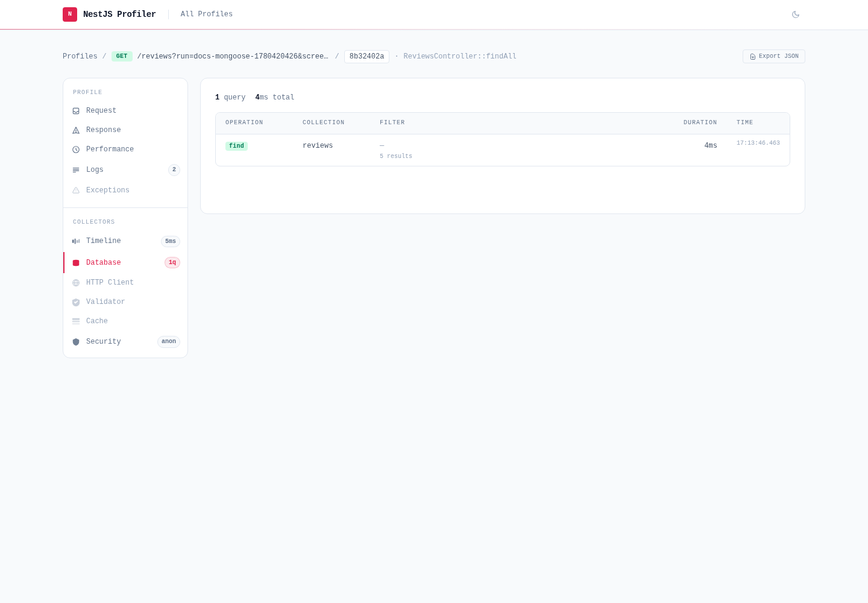The image size is (868, 603).
Task: Click the Validator shield-check icon
Action: click(x=76, y=302)
